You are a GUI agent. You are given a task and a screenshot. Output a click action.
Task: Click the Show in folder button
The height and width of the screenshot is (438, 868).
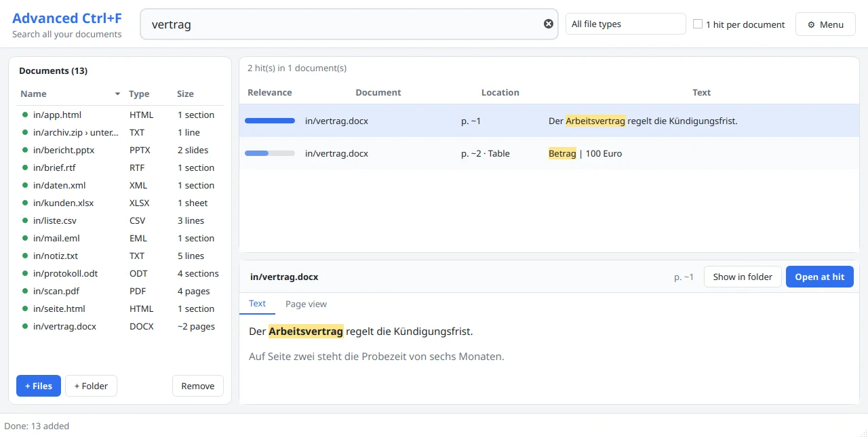[x=743, y=277]
